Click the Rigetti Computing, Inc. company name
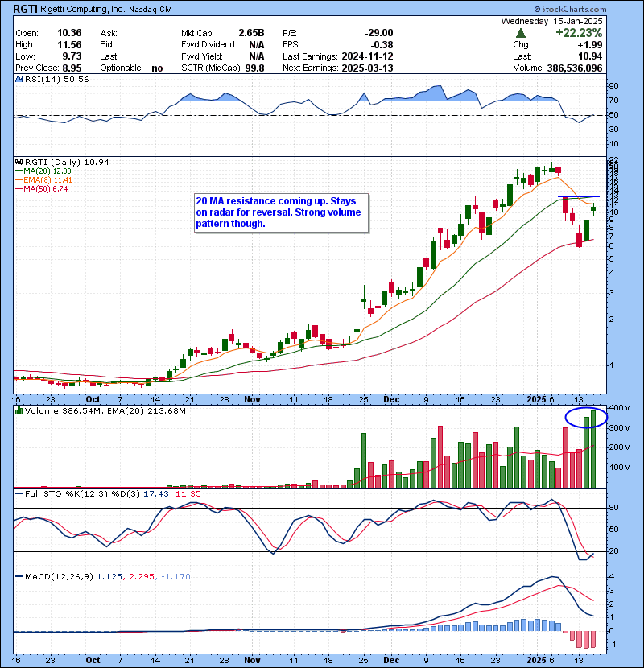 click(83, 10)
